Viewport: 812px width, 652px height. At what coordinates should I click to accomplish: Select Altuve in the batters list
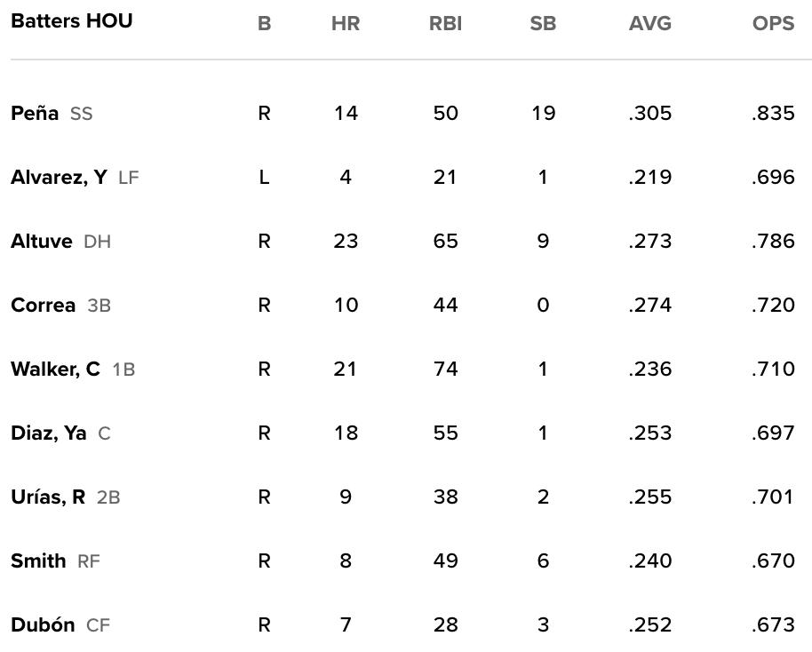point(42,242)
